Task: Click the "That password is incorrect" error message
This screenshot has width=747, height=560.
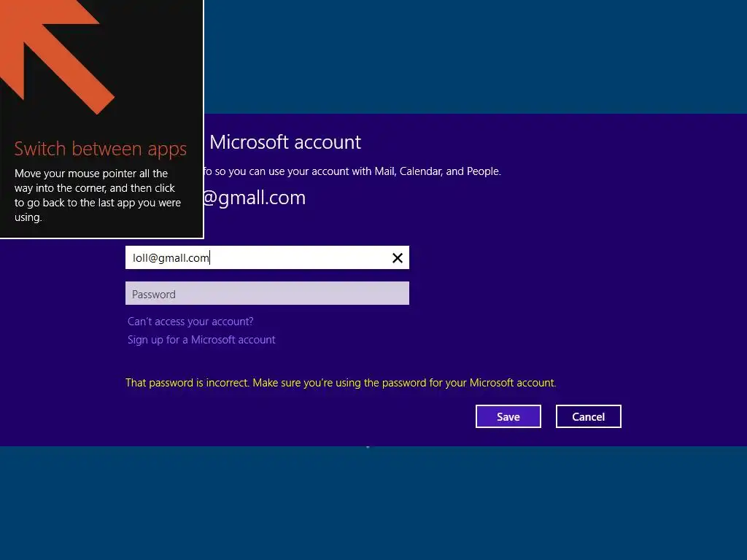Action: point(341,383)
